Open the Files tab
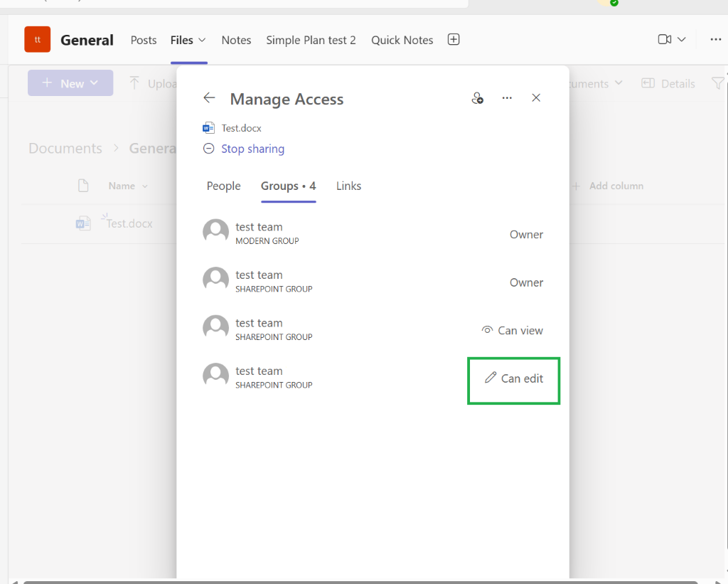The height and width of the screenshot is (584, 728). (x=181, y=40)
